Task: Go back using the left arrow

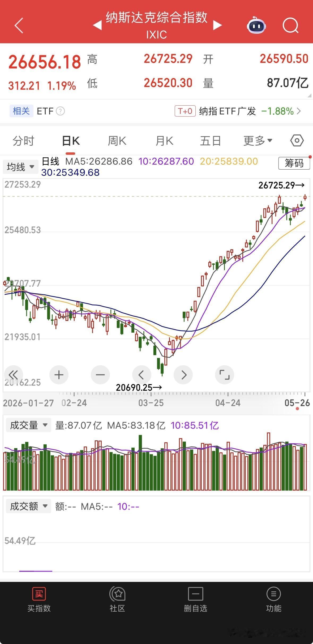Action: pyautogui.click(x=19, y=25)
